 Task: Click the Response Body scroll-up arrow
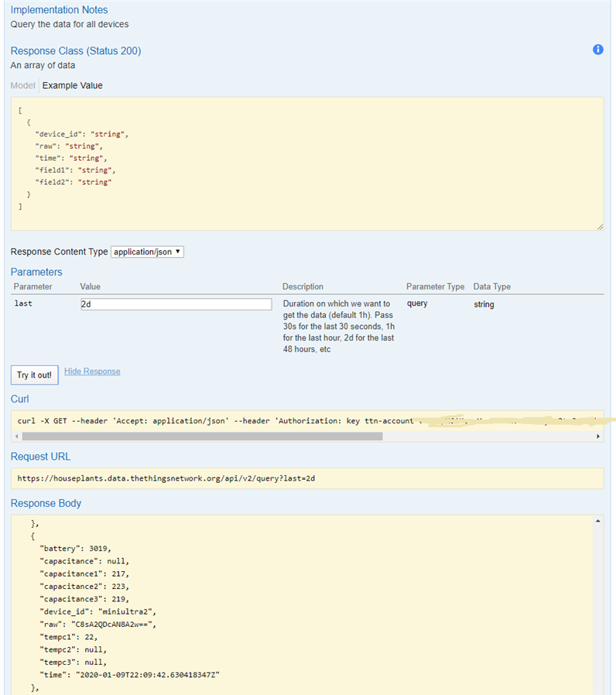[x=597, y=522]
